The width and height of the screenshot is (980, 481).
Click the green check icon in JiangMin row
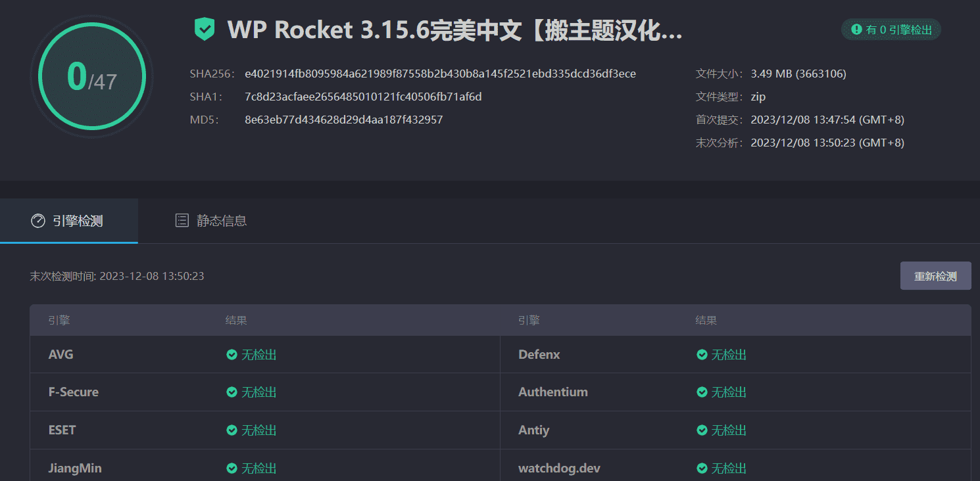(232, 469)
